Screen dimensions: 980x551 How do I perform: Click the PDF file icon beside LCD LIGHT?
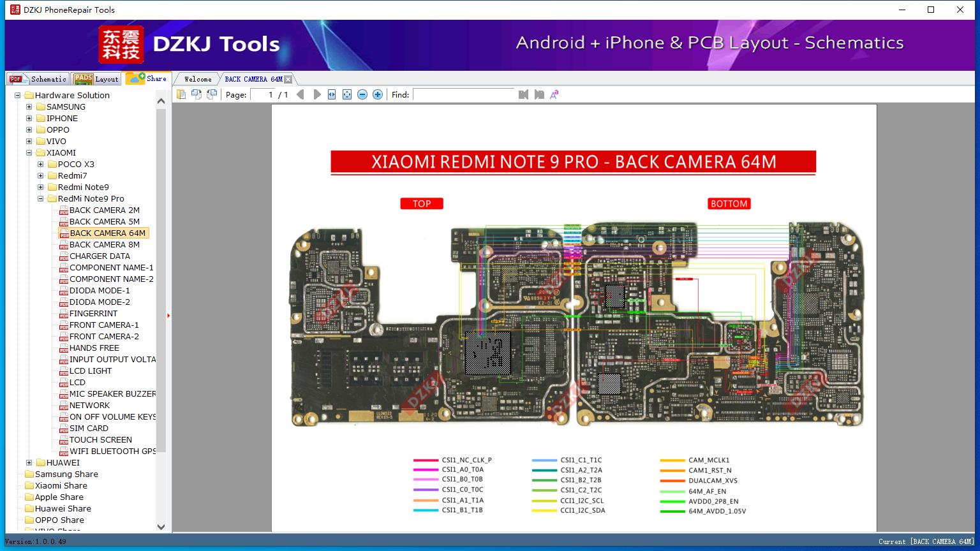point(64,371)
